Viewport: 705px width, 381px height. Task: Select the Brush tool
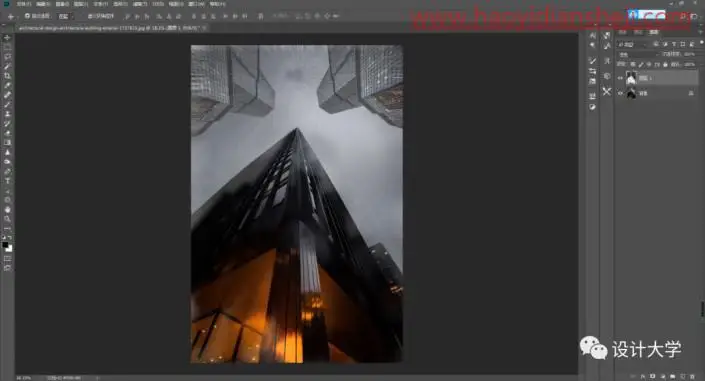tap(7, 104)
